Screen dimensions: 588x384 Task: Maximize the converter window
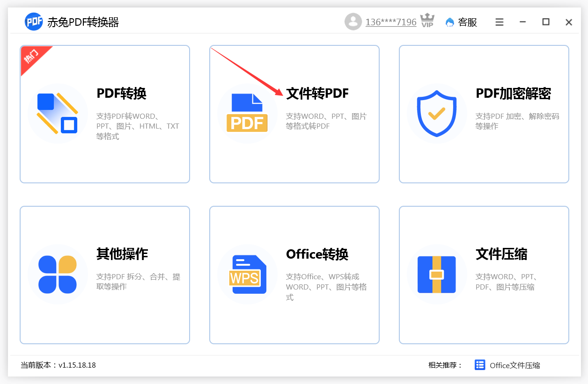pyautogui.click(x=546, y=22)
